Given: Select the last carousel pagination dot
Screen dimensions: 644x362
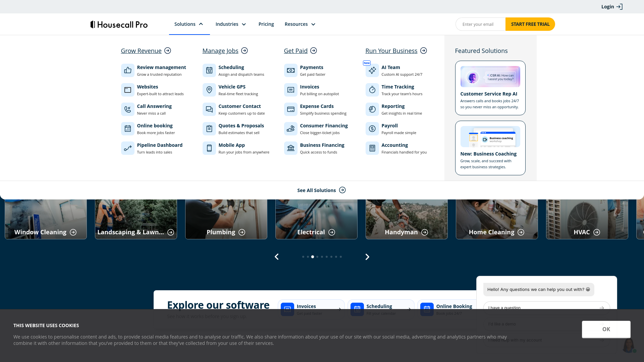Looking at the screenshot, I should pyautogui.click(x=341, y=257).
